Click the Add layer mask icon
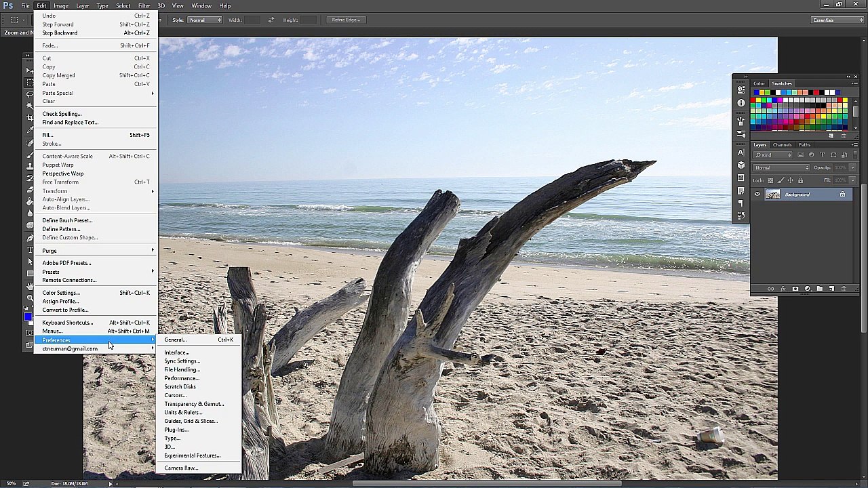Screen dimensions: 868x488 (x=795, y=289)
